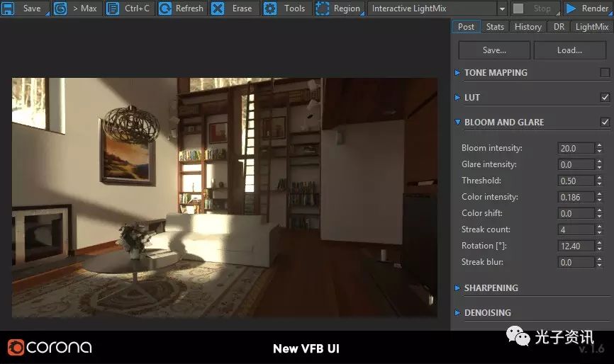Click the Streak blur value field
614x364 pixels.
[x=576, y=262]
